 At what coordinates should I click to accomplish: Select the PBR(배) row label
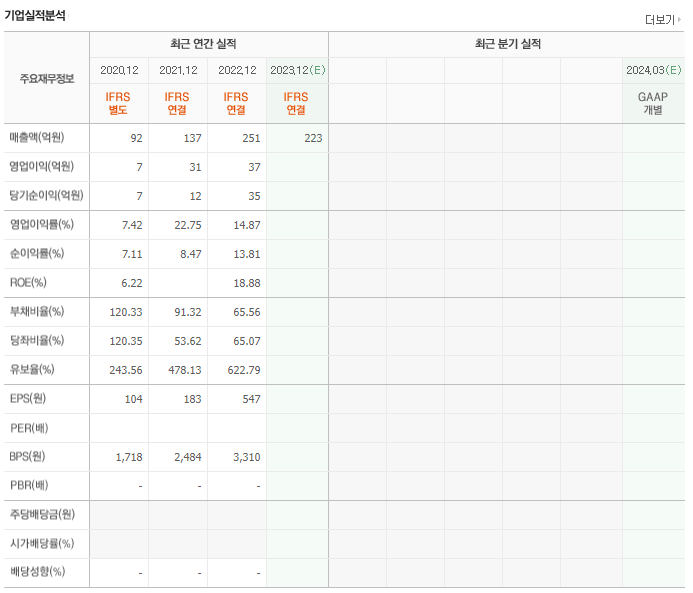[x=29, y=486]
